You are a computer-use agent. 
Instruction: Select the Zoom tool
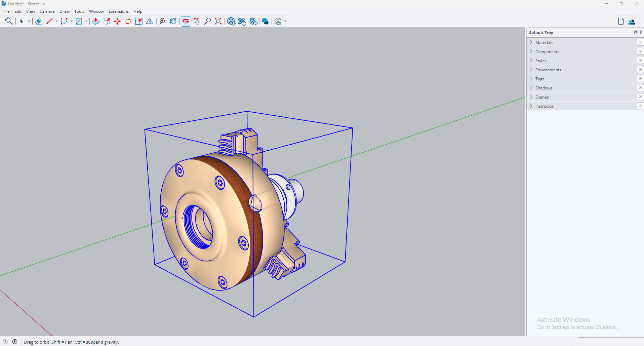click(x=208, y=21)
